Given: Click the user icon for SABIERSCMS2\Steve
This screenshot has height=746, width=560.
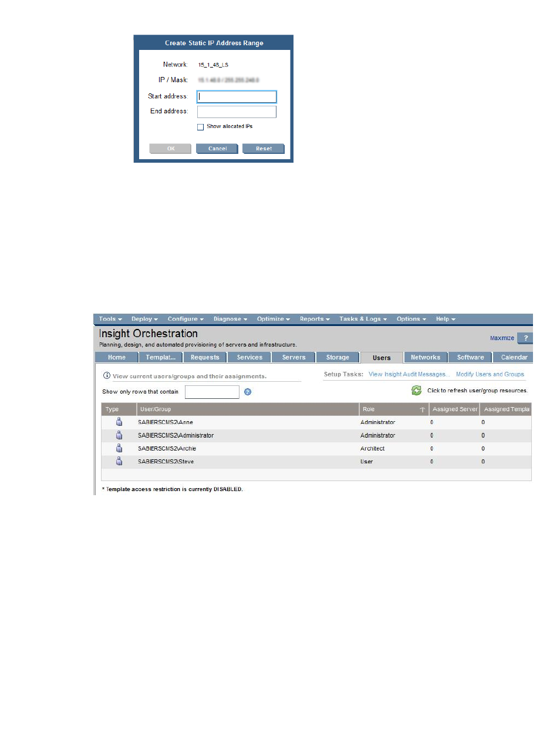Looking at the screenshot, I should [119, 461].
